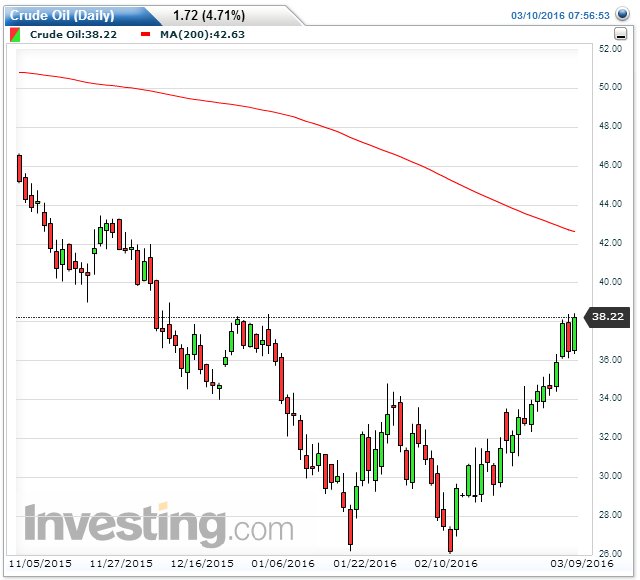Screen dimensions: 640x580
Task: Click the first red candlestick near 46.00
Action: (19, 168)
